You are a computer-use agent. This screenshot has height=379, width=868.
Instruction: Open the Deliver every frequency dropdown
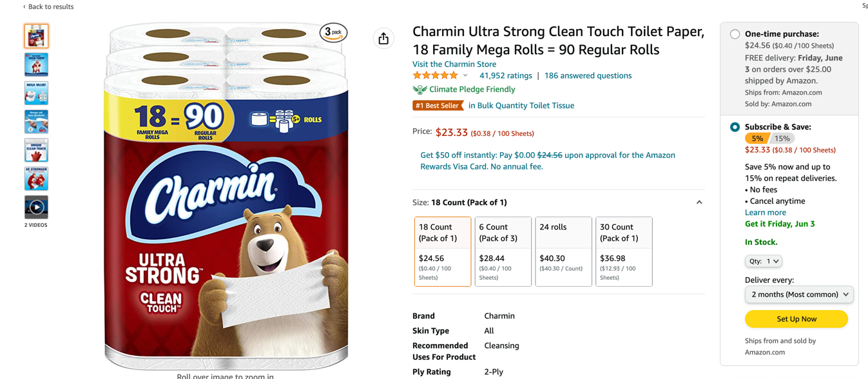799,295
